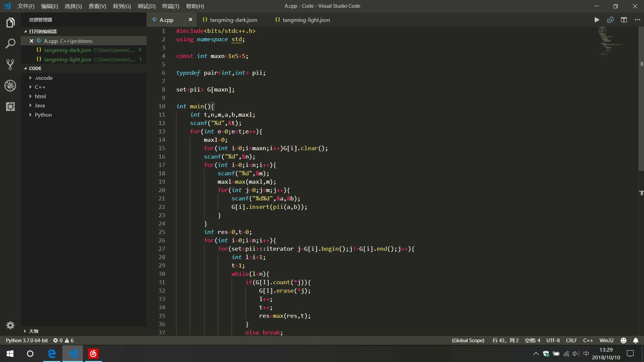This screenshot has height=362, width=644.
Task: Change the CRLF end of line sequence
Action: 572,340
